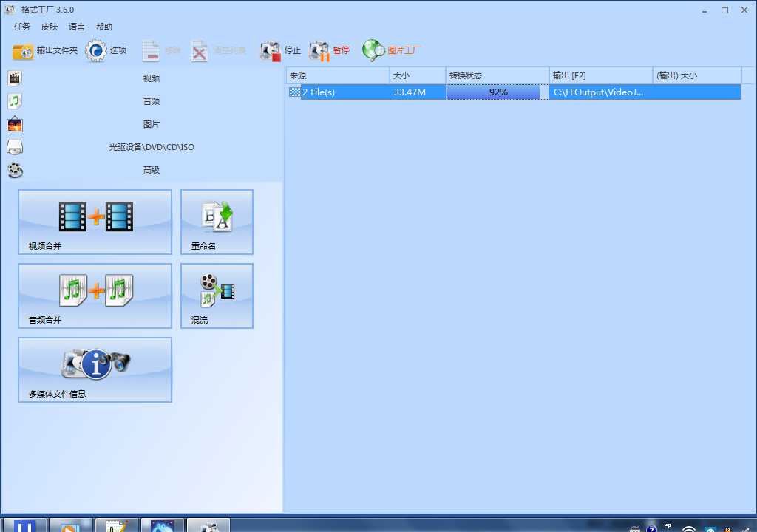Click the file icon beside 2 File(s)
Screen dimensions: 757x532
tap(294, 92)
